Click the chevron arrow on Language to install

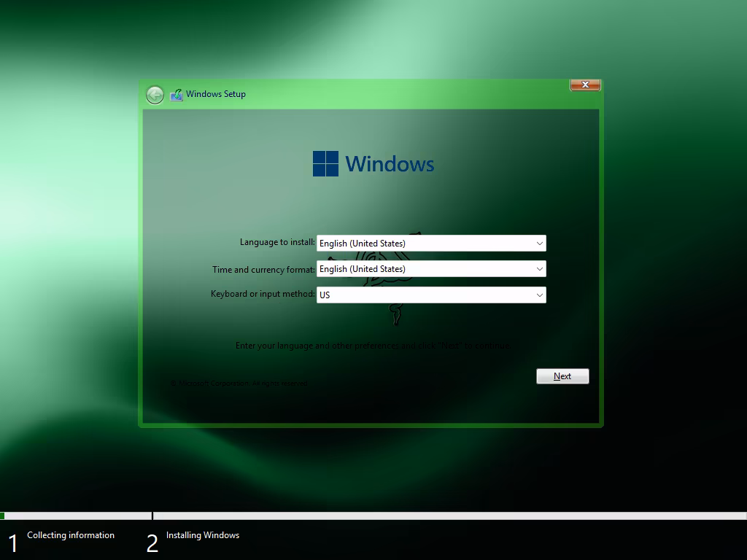[x=539, y=244]
